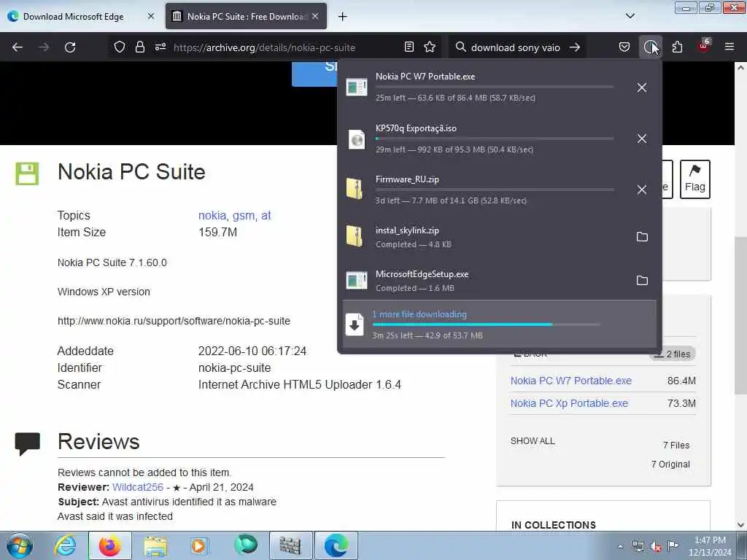Screen dimensions: 747x560
Task: Close the Download Microsoft Edge tab
Action: pyautogui.click(x=151, y=16)
